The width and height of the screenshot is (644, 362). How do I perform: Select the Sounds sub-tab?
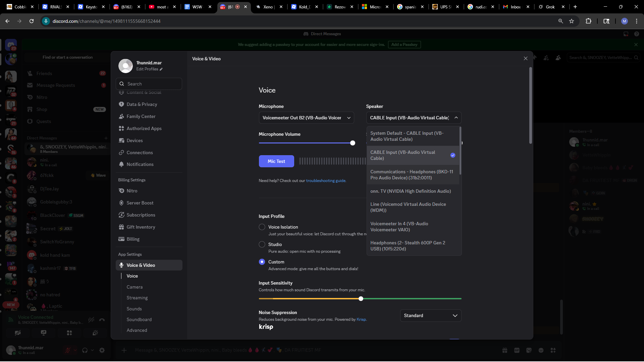pos(134,309)
